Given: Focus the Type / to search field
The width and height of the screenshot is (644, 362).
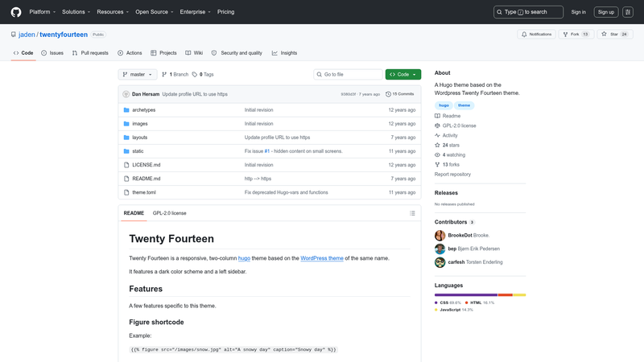Looking at the screenshot, I should 528,12.
